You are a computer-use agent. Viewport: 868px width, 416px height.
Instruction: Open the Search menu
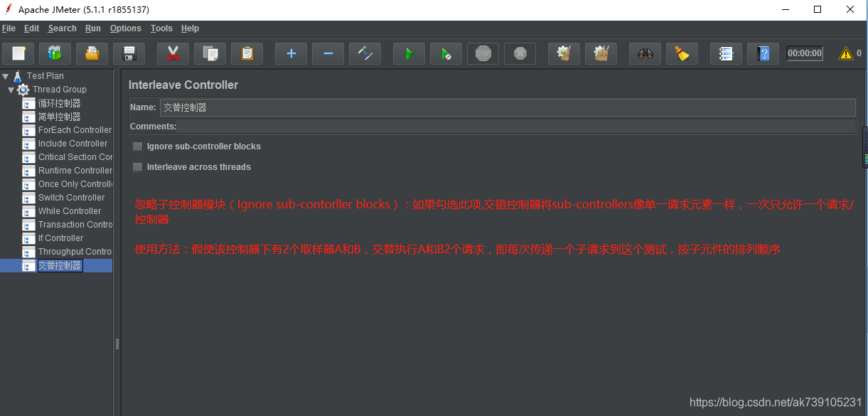(62, 28)
